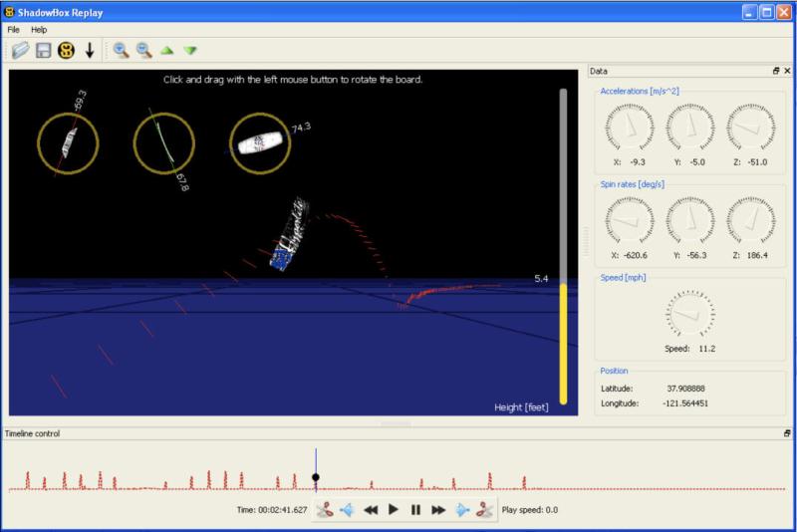Image resolution: width=797 pixels, height=532 pixels.
Task: Zoom out with the second magnifier icon
Action: tap(143, 50)
